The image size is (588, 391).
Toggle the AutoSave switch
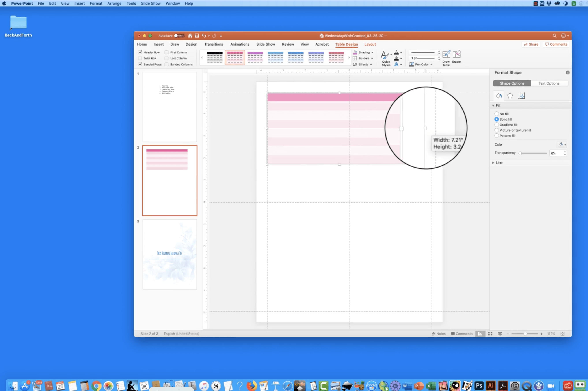[179, 36]
